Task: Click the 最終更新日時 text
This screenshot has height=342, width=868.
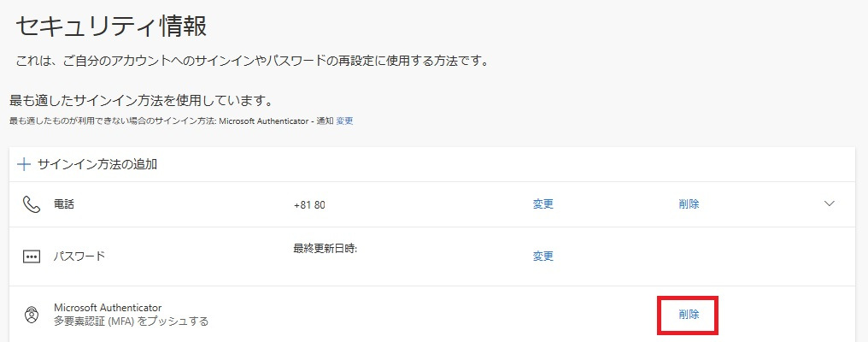Action: coord(325,248)
